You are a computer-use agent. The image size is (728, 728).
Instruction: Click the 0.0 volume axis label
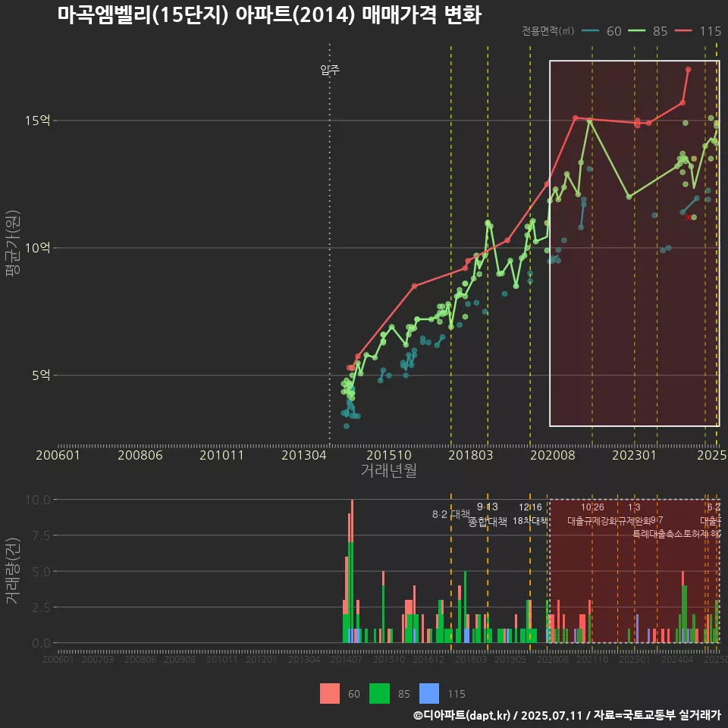41,643
